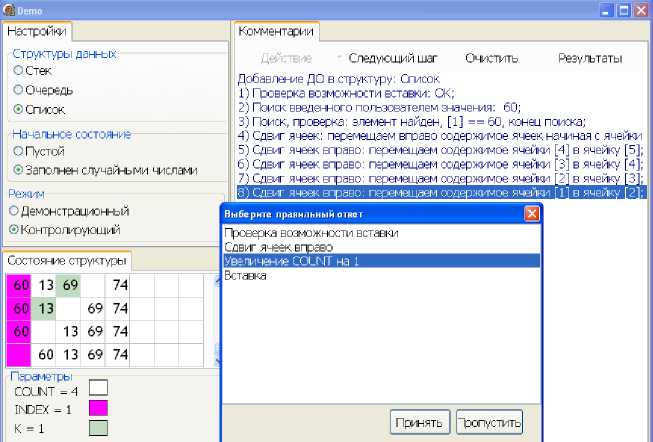653x442 pixels.
Task: Click the Demo application title icon
Action: point(9,9)
